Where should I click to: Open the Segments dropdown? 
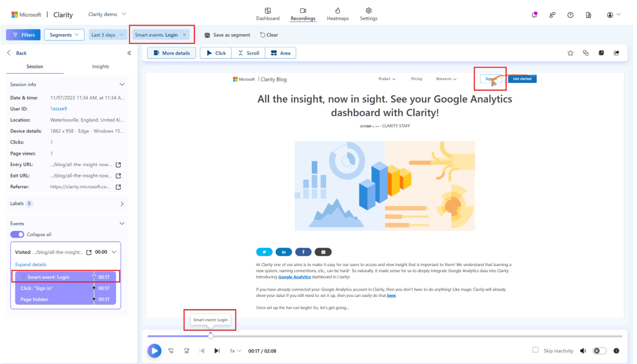coord(64,34)
